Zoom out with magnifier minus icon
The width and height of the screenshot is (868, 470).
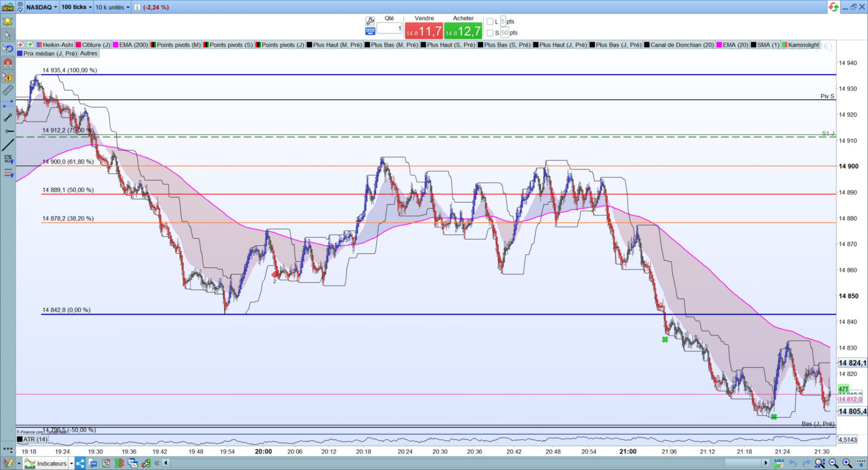pos(833,463)
